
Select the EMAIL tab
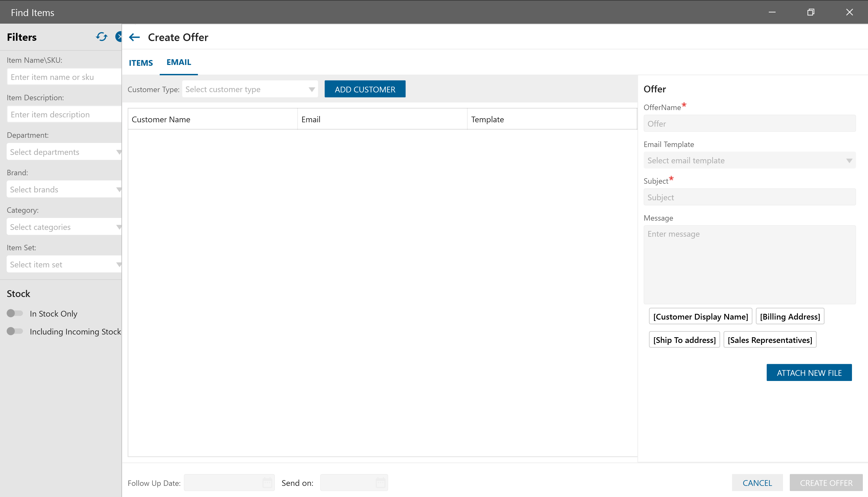pos(179,62)
